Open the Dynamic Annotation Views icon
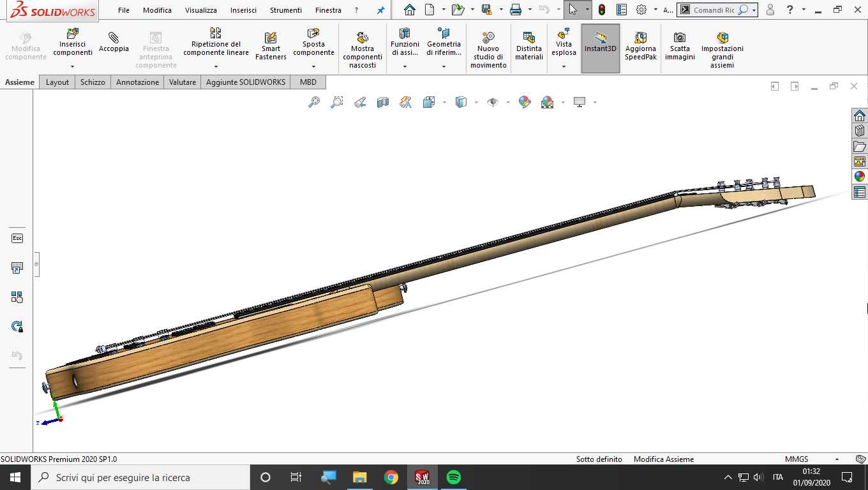Screen dimensions: 868x490 point(405,102)
